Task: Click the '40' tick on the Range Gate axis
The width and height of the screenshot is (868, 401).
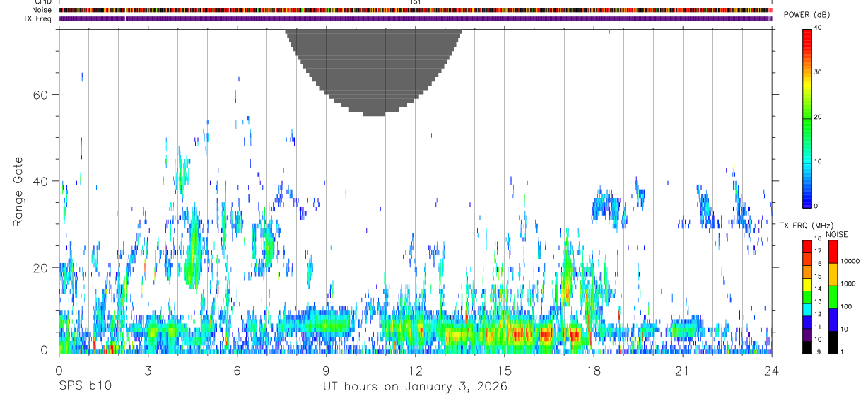Action: pos(40,181)
